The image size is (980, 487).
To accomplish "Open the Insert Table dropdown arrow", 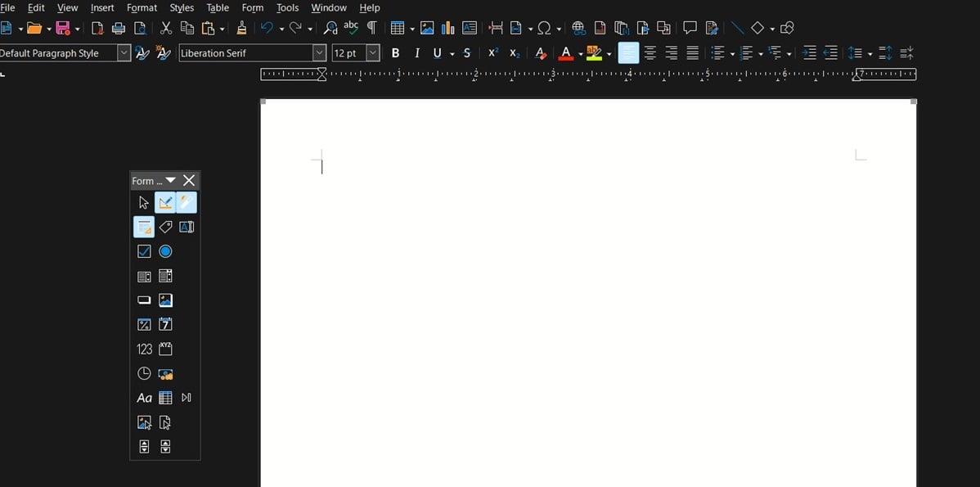I will [411, 29].
